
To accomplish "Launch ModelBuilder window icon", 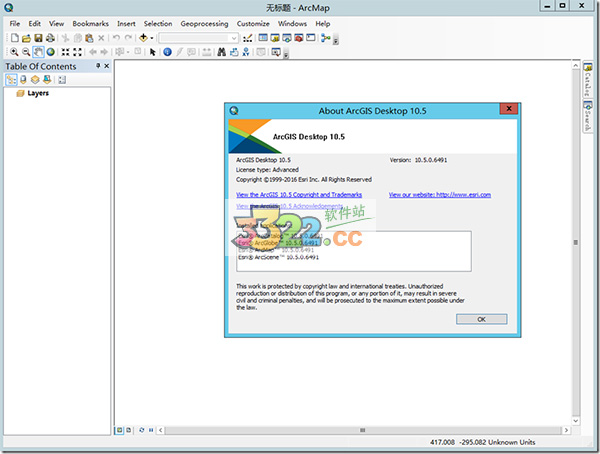I will point(326,38).
